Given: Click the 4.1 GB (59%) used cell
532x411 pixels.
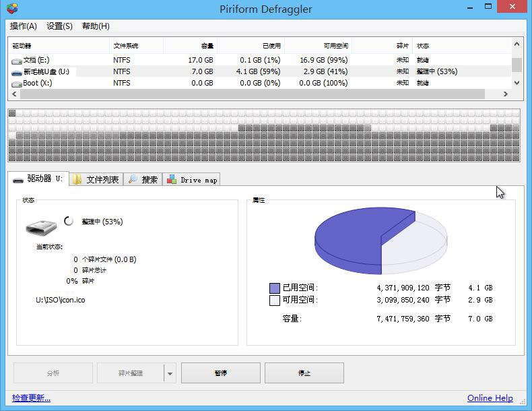Looking at the screenshot, I should [x=258, y=71].
